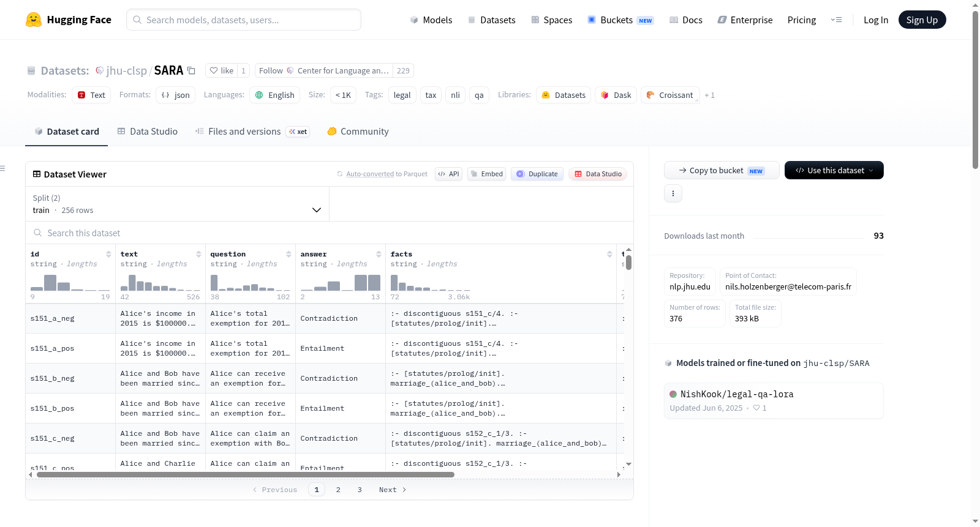Click the Embed button
Viewport: 980px width, 527px height.
486,174
